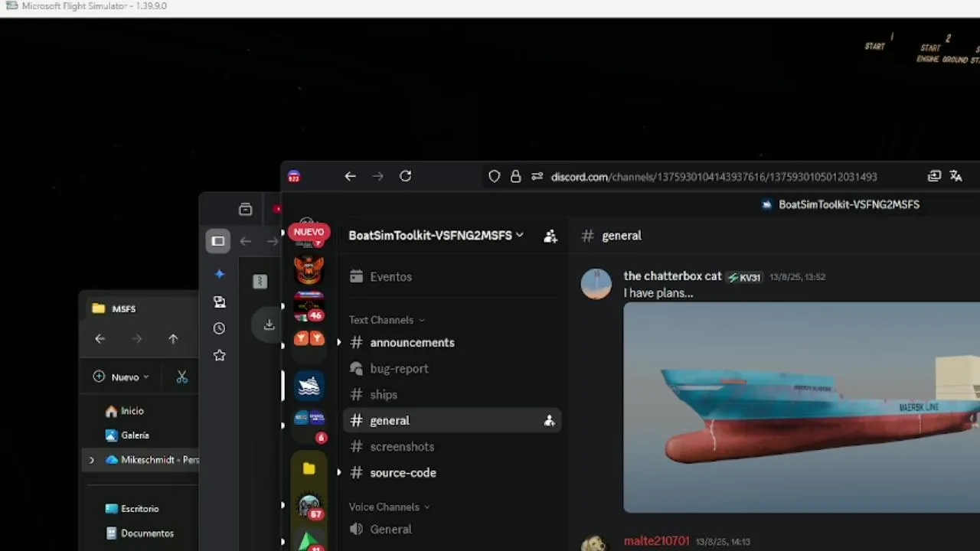Open the history clock icon in the browser sidebar
The image size is (980, 551).
(x=220, y=328)
